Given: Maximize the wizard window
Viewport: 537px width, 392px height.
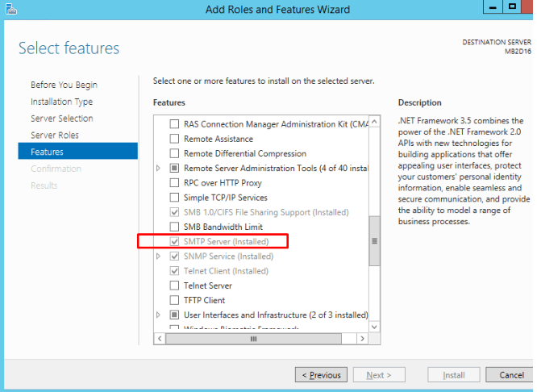Looking at the screenshot, I should [511, 7].
